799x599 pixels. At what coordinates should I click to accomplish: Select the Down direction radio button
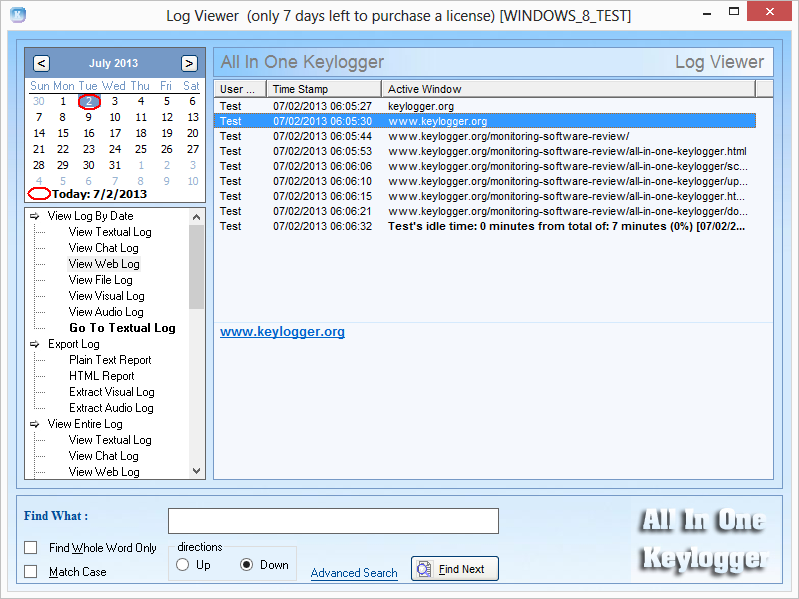click(247, 565)
